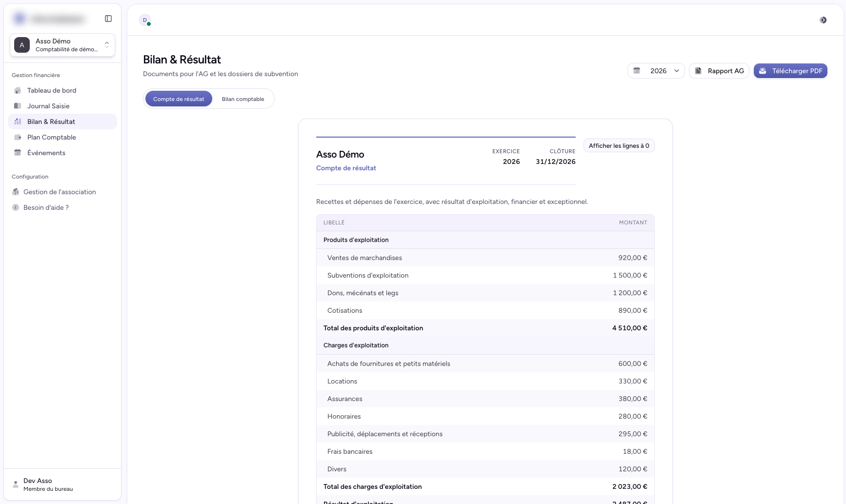Click the calendar icon in year selector

pos(637,71)
